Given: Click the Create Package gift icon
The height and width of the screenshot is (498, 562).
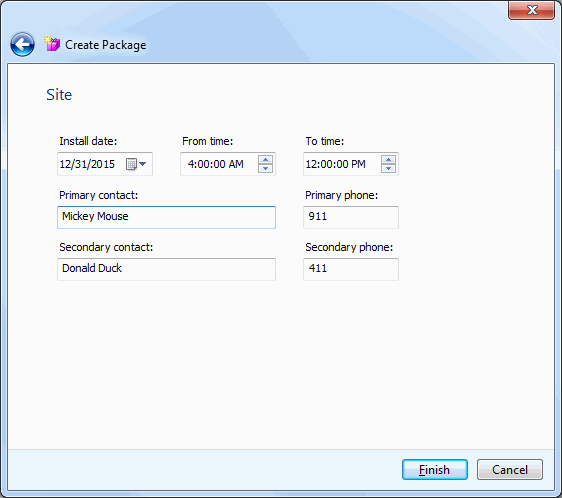Looking at the screenshot, I should (52, 44).
